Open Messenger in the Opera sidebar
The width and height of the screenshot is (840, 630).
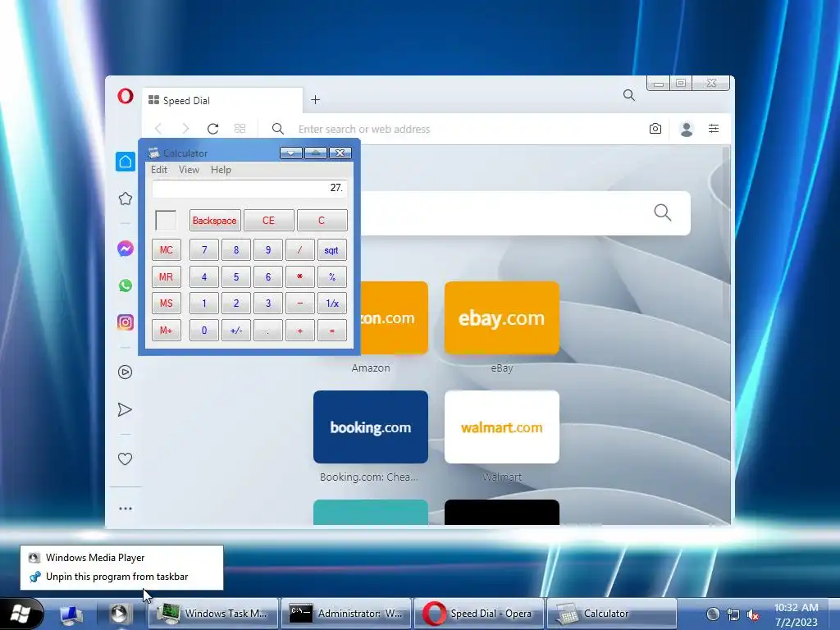pyautogui.click(x=126, y=249)
